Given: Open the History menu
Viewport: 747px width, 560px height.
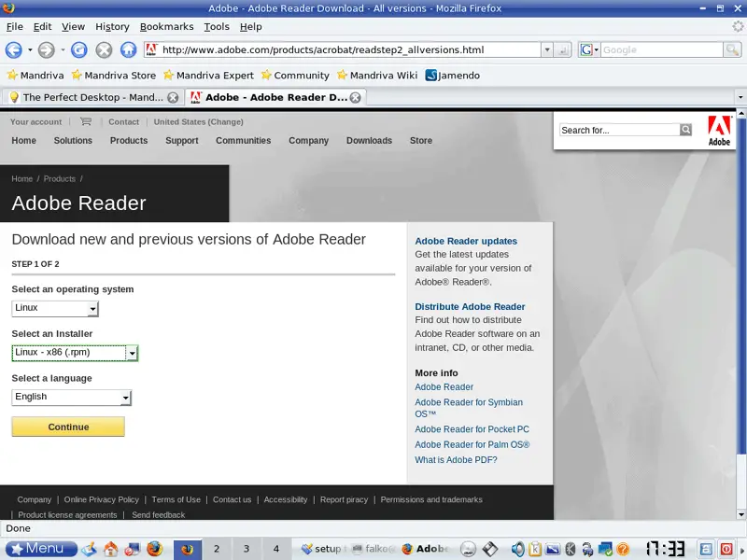Looking at the screenshot, I should click(112, 27).
